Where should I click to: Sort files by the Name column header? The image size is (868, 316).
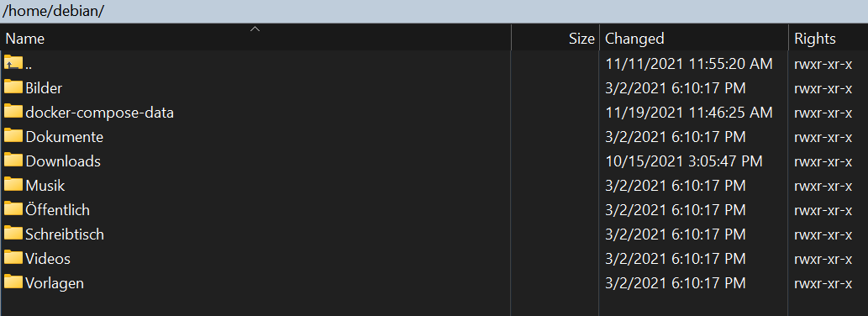255,38
